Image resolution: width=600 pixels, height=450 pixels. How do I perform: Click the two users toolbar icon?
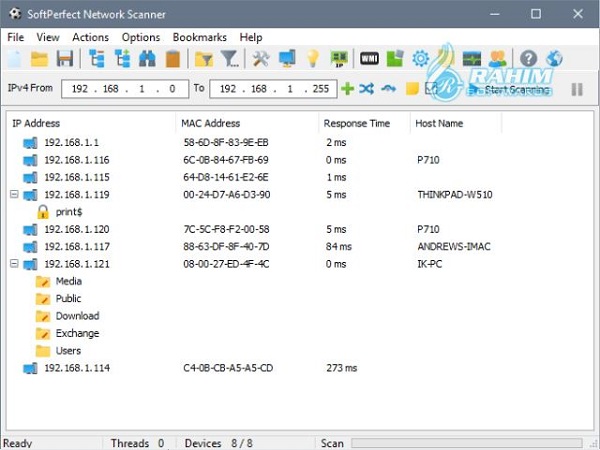497,59
